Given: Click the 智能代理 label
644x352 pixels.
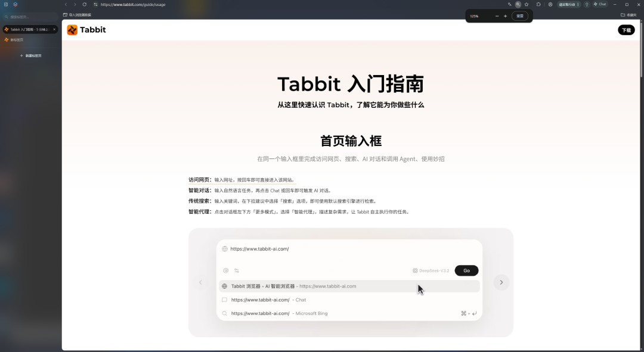Looking at the screenshot, I should 200,211.
